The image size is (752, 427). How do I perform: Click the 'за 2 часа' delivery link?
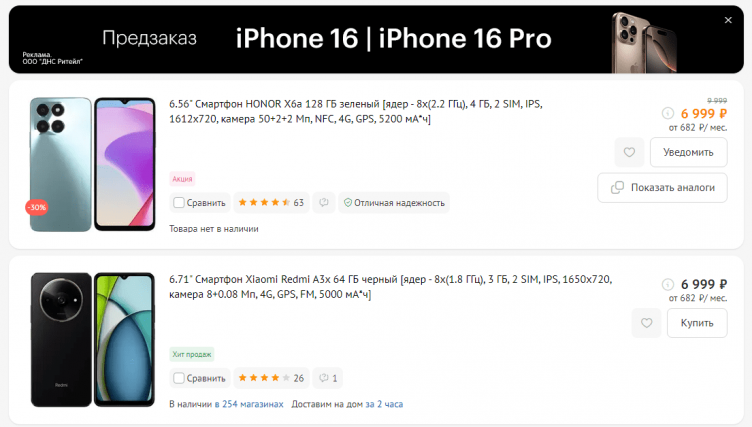384,404
